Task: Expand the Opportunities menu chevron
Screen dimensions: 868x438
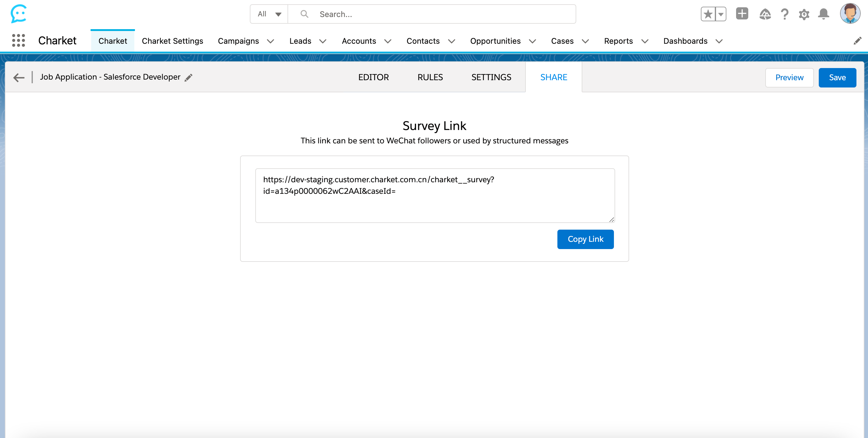Action: [532, 41]
